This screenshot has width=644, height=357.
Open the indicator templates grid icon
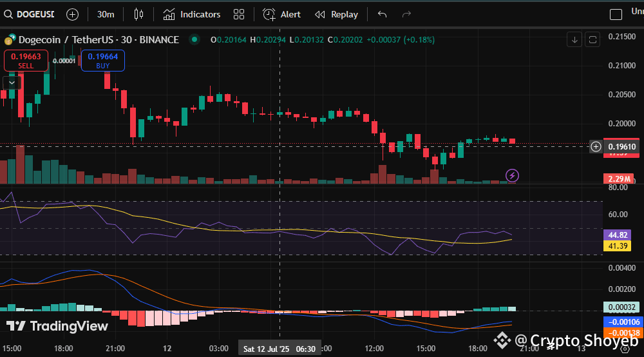tap(239, 14)
